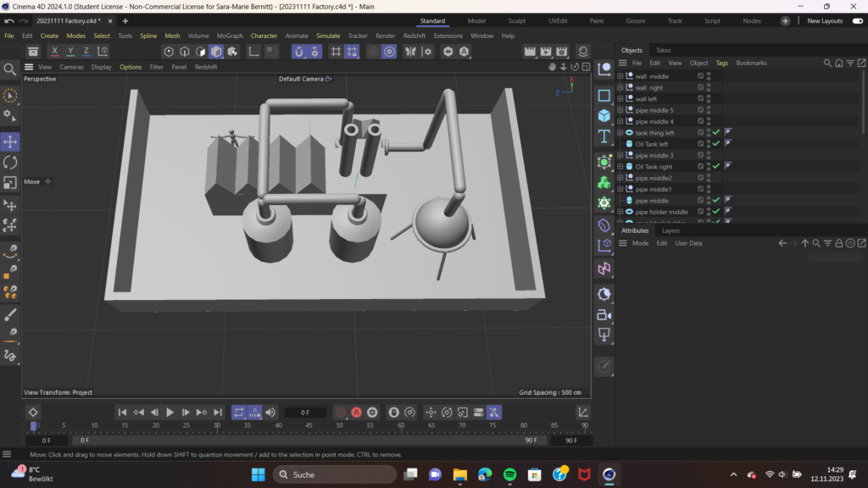Click the New Layouts button
The image size is (868, 488).
[824, 20]
